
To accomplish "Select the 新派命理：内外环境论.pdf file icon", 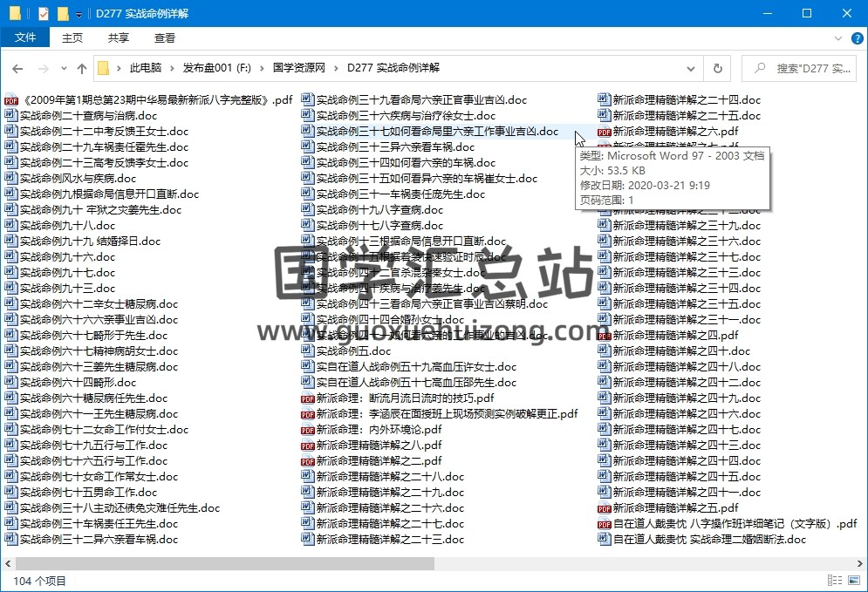I will coord(307,430).
